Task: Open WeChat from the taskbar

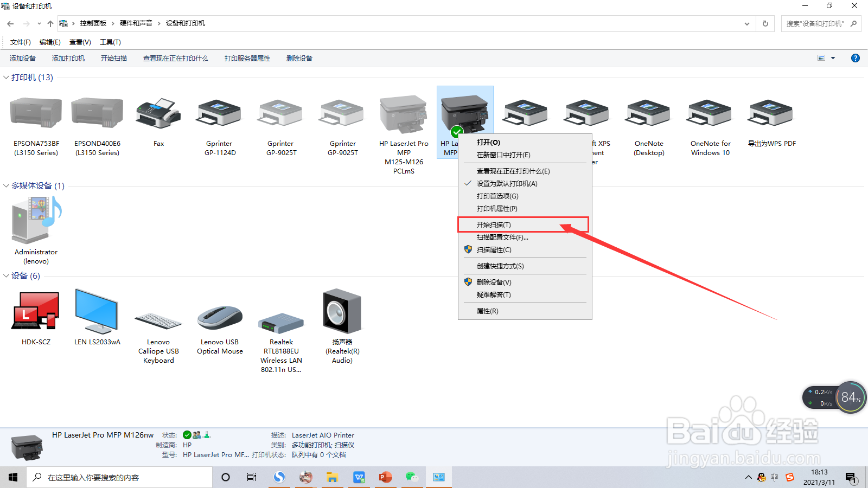Action: click(x=412, y=477)
